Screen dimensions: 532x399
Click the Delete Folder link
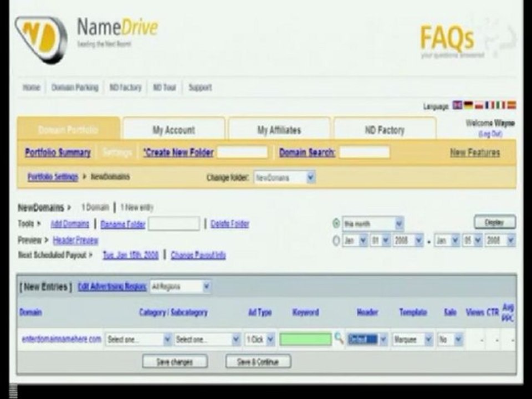pyautogui.click(x=229, y=224)
